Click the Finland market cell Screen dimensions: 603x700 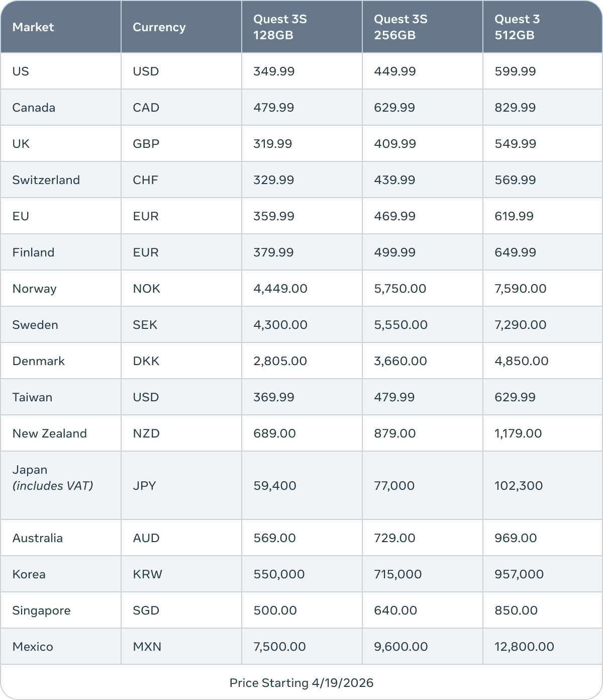(x=33, y=252)
